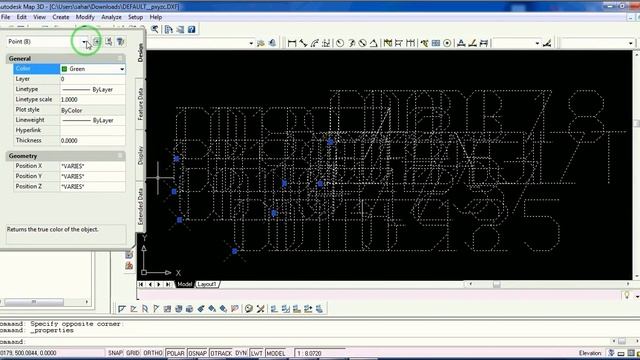Screen dimensions: 640x360
Task: Open the Analyze menu
Action: click(x=111, y=17)
